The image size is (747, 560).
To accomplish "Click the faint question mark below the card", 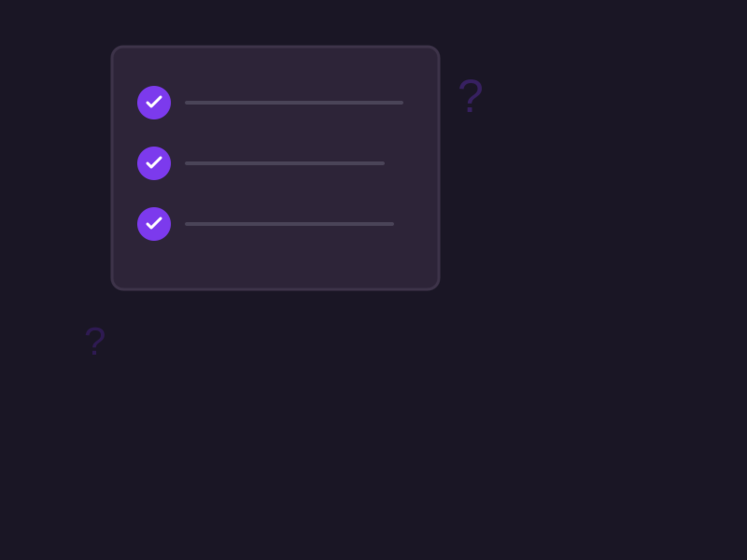I will [x=95, y=341].
